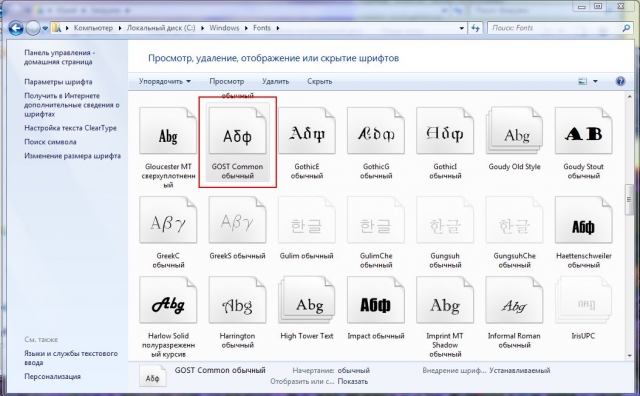Screen dimensions: 640x396
Task: Select the hidden GulimChe font icon
Action: pyautogui.click(x=376, y=220)
